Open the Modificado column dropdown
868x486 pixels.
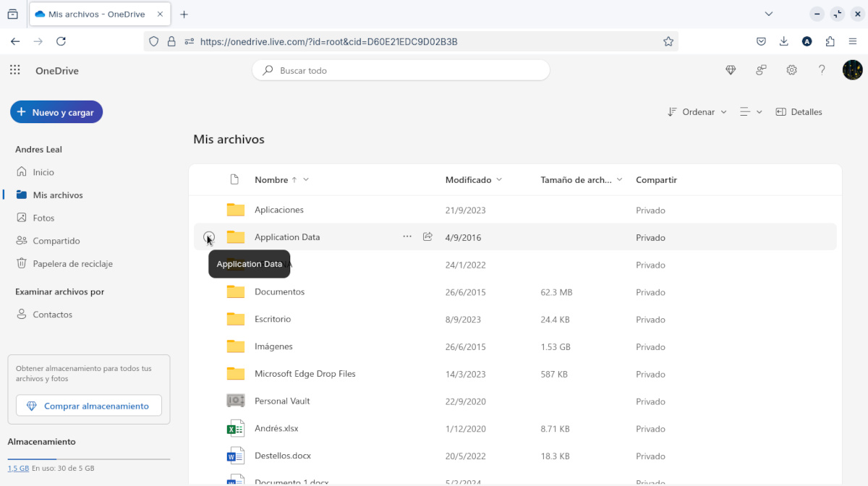click(x=474, y=179)
